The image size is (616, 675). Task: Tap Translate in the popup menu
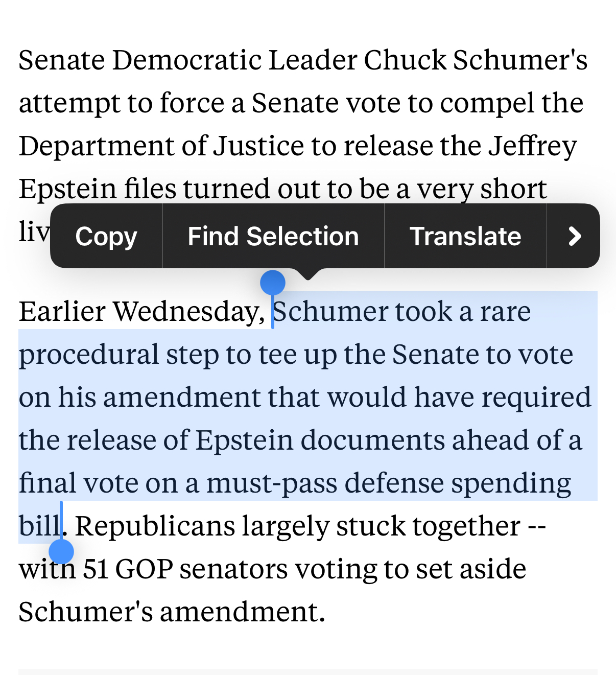click(x=465, y=237)
